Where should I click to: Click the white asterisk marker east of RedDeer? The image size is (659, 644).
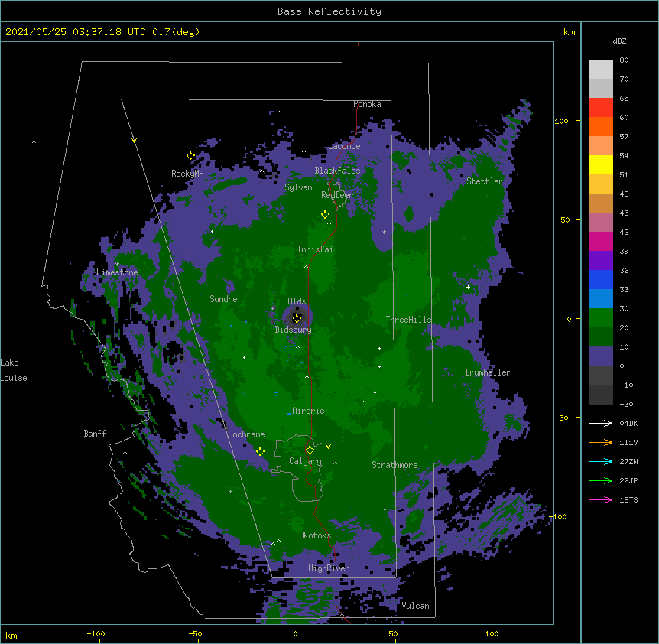384,233
